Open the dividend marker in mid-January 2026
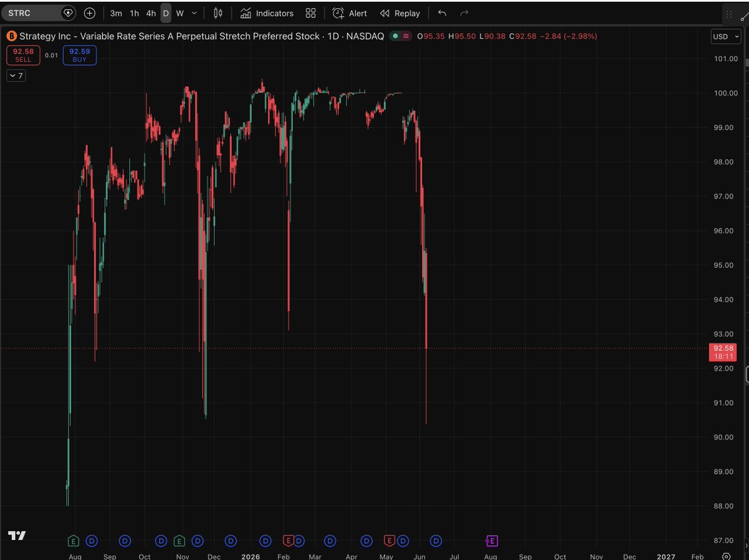Viewport: 749px width, 560px height. click(x=266, y=540)
